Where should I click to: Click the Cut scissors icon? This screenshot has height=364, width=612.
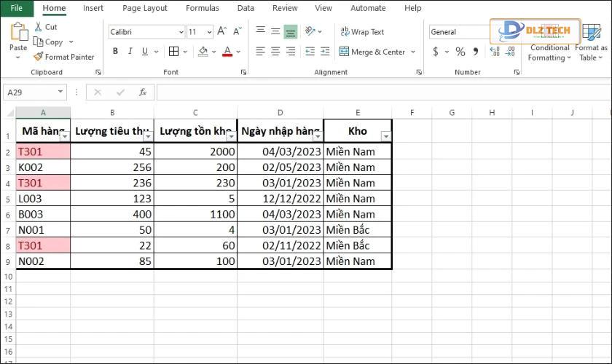[x=38, y=26]
